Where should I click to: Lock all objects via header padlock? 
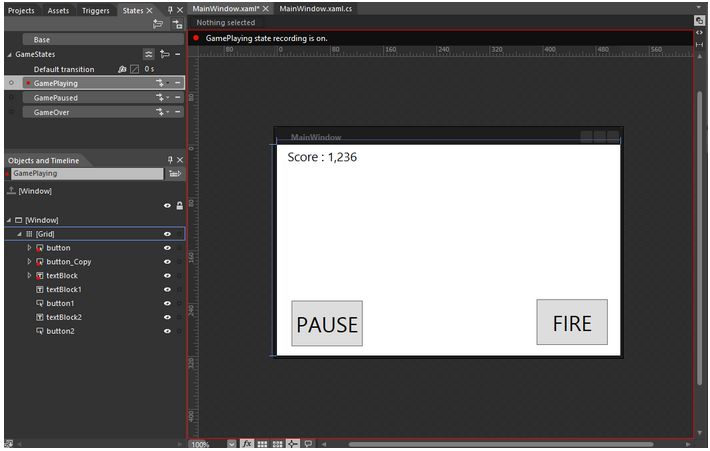click(x=179, y=206)
